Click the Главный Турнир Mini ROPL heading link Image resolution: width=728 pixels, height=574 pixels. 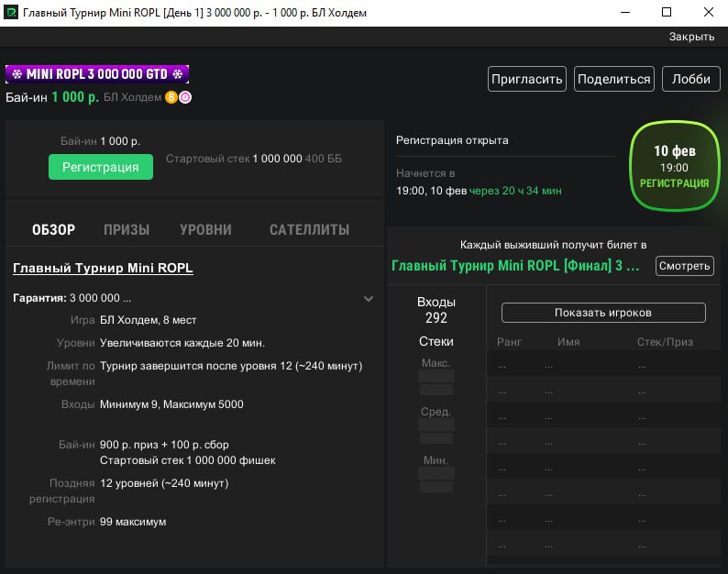(x=103, y=268)
